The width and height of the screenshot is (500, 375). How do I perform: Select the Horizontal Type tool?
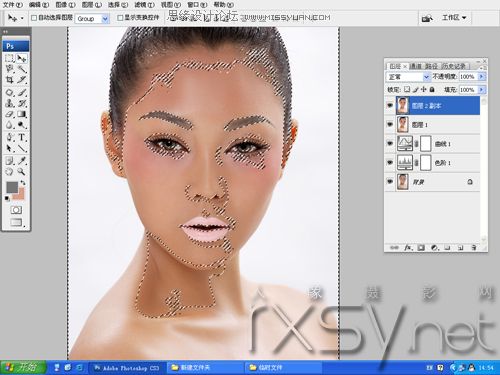(22, 137)
